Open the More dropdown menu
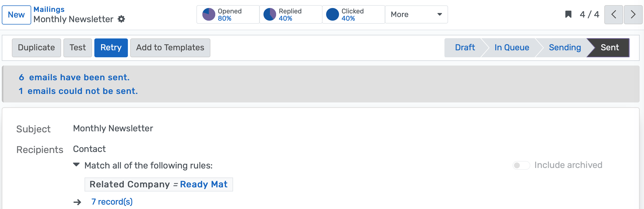 (x=416, y=14)
